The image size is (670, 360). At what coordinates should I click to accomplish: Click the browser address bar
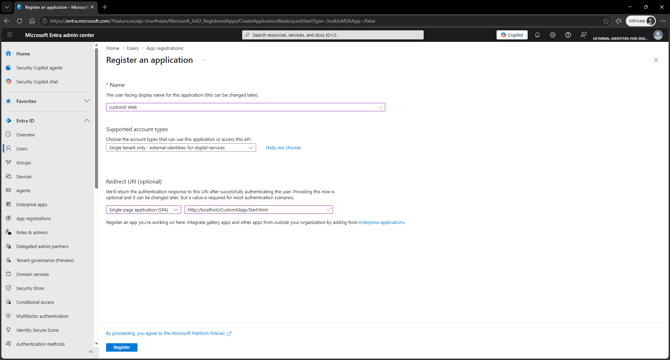[320, 21]
